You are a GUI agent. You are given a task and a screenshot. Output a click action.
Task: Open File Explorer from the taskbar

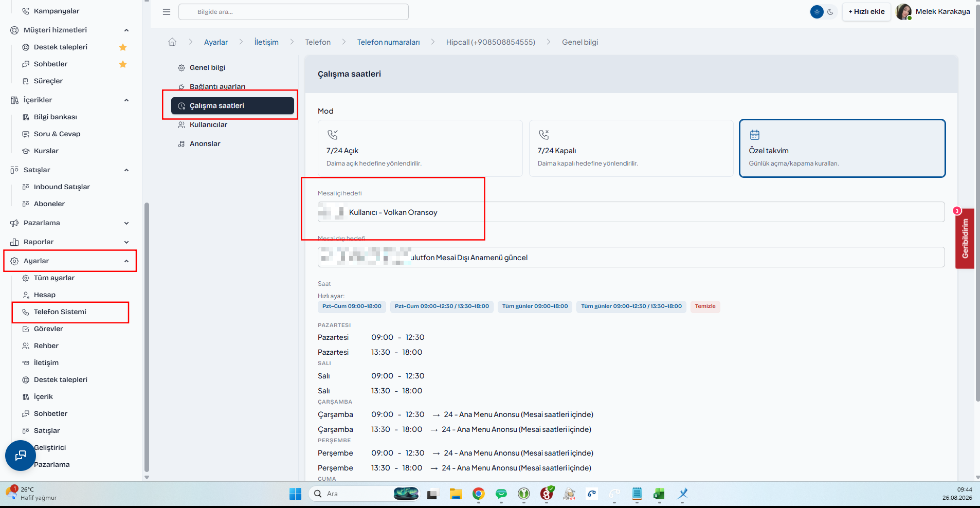456,494
